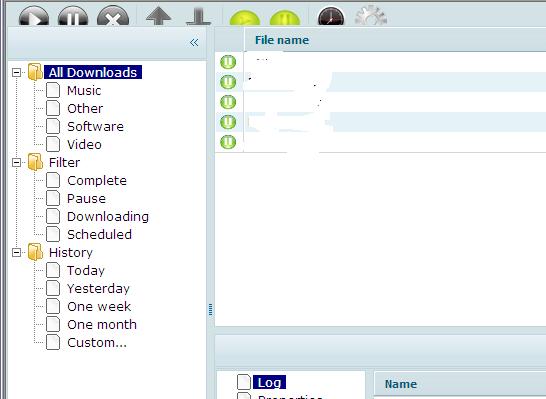Click the vertical splitter grip handle
The image size is (546, 399).
210,310
